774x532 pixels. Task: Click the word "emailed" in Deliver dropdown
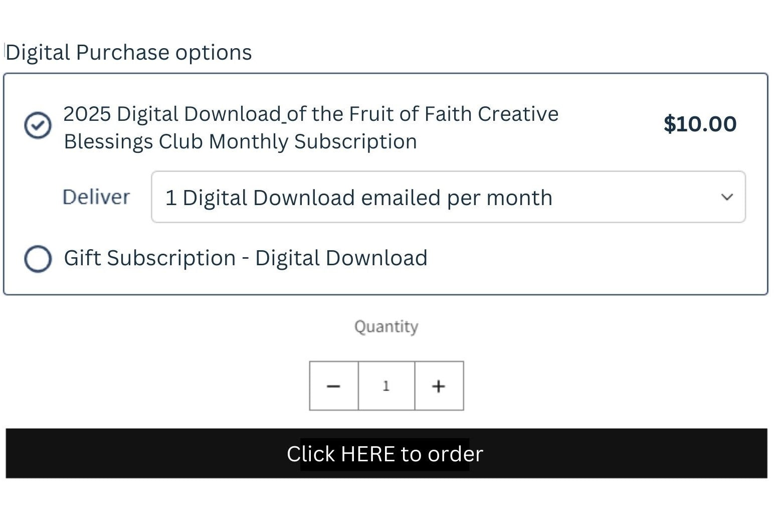point(401,198)
